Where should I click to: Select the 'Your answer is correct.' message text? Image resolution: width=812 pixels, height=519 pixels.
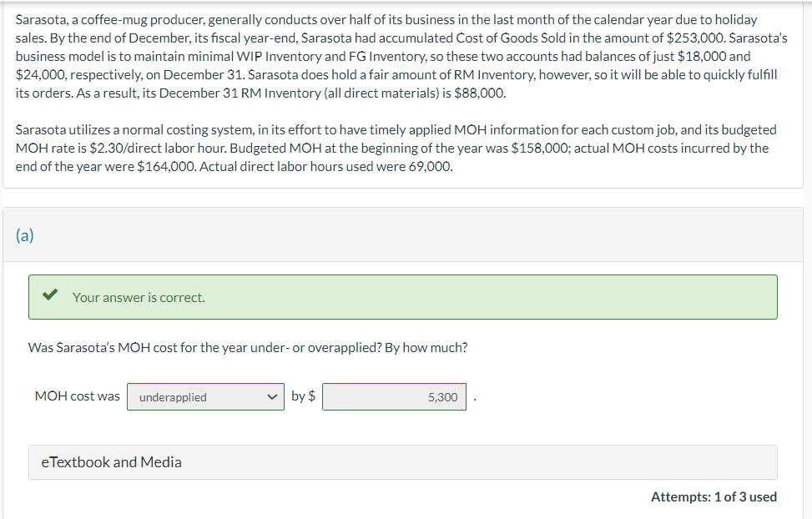[x=139, y=297]
